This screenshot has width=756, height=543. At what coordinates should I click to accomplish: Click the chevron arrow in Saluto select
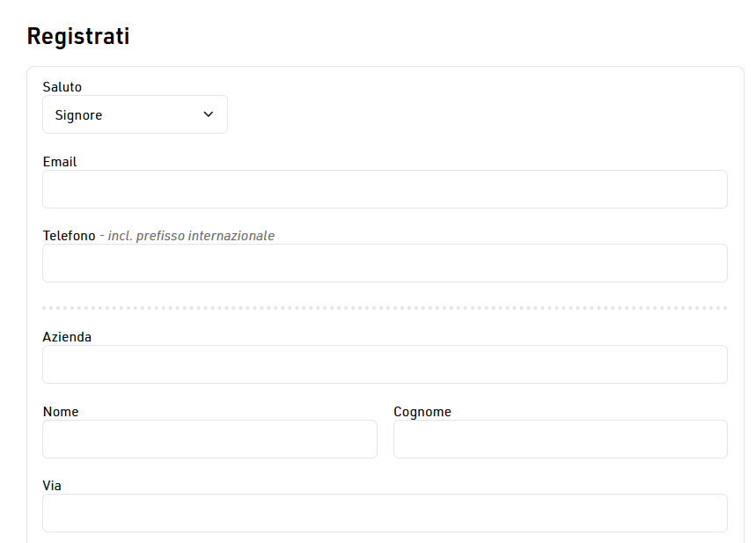point(209,114)
